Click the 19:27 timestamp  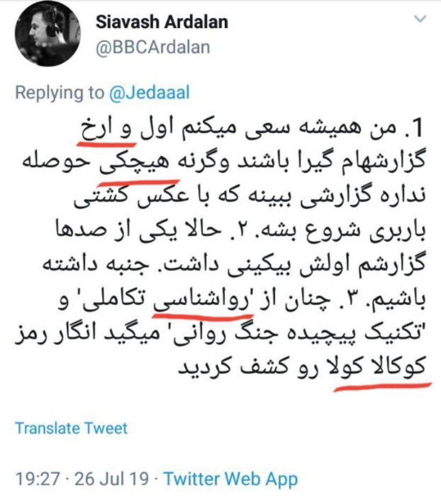37,479
